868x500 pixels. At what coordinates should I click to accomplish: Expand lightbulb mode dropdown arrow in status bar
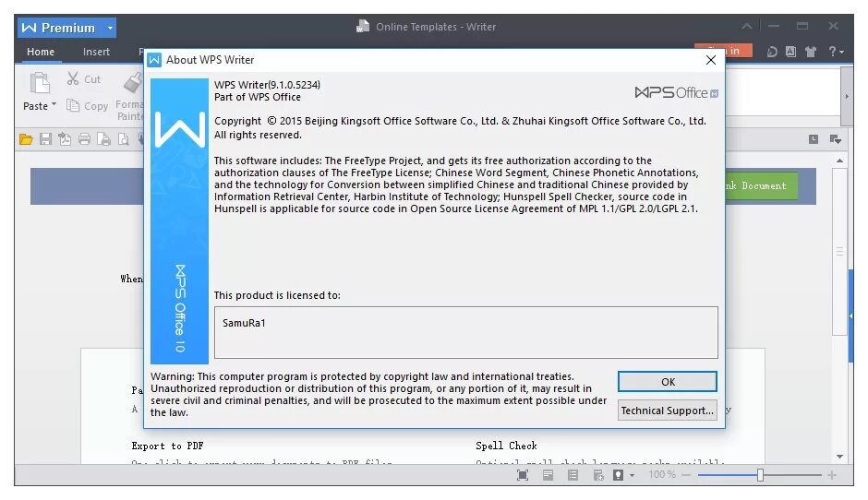click(x=633, y=476)
